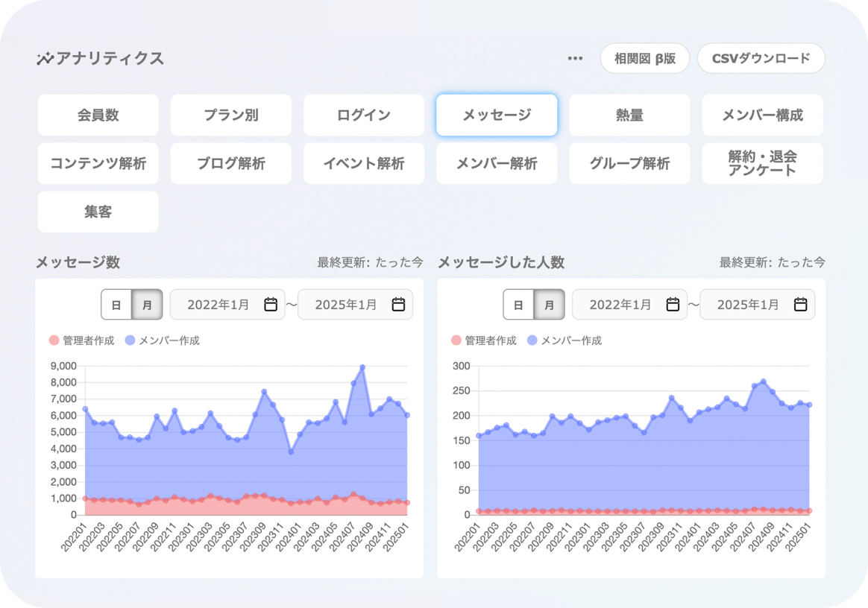Screen dimensions: 868x608
Task: Click the peak data point at 202408
Action: point(362,367)
